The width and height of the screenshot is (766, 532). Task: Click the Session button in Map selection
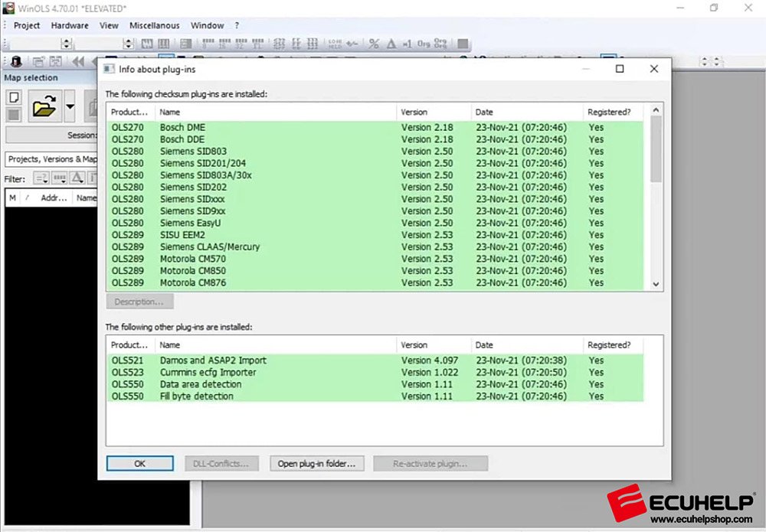pos(52,135)
